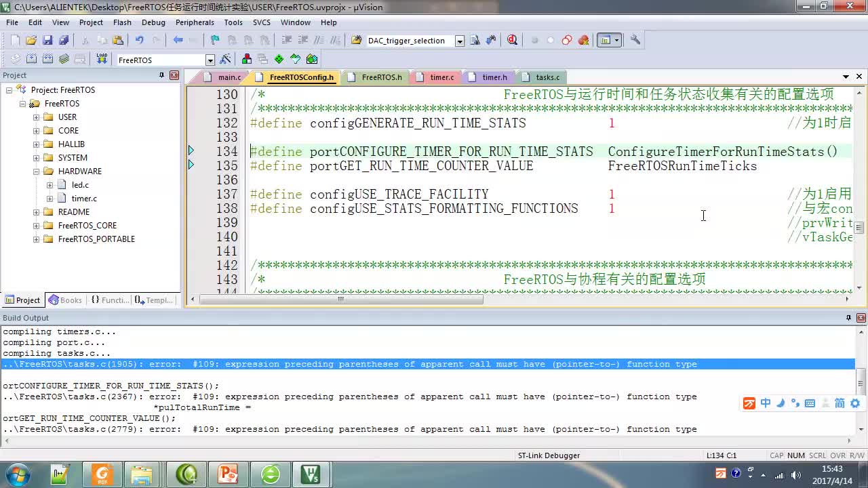Toggle the window layout button in the toolbar
This screenshot has width=868, height=488.
point(605,41)
